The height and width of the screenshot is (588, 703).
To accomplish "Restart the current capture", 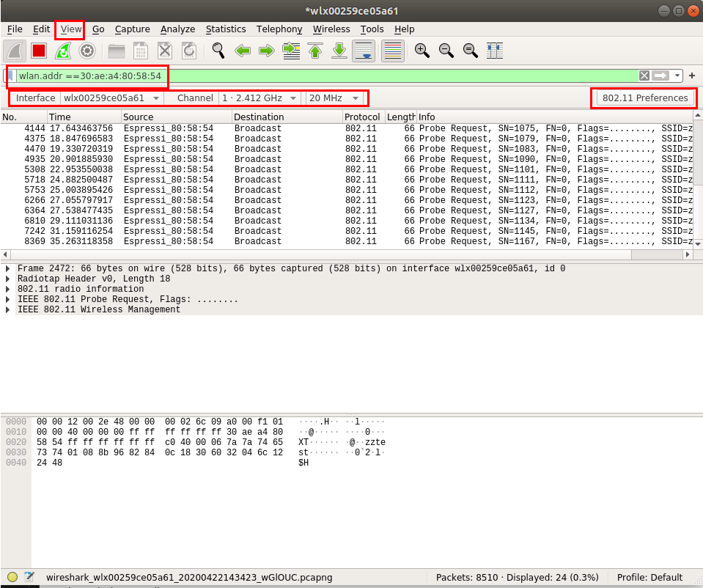I will (63, 51).
